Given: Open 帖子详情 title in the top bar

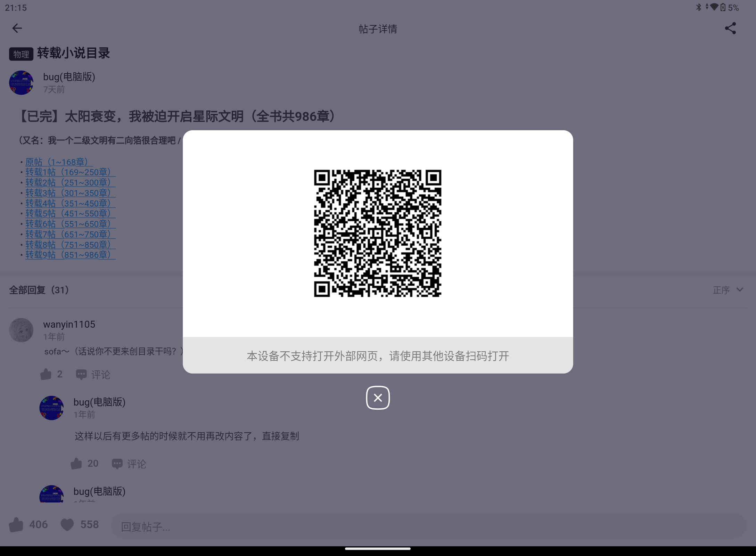Looking at the screenshot, I should pos(378,29).
